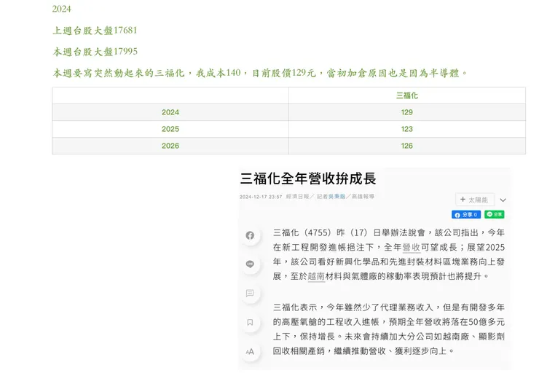This screenshot has height=392, width=539.
Task: Click the LINE share icon in article sidebar
Action: tap(250, 264)
